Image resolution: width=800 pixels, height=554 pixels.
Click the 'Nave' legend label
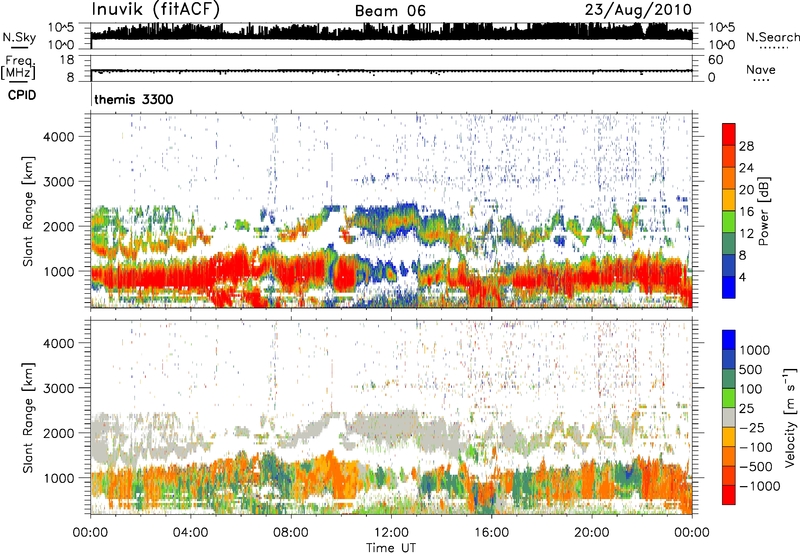click(x=760, y=69)
